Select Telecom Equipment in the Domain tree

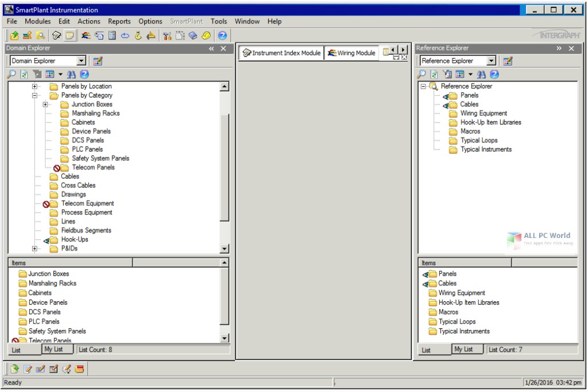coord(89,203)
